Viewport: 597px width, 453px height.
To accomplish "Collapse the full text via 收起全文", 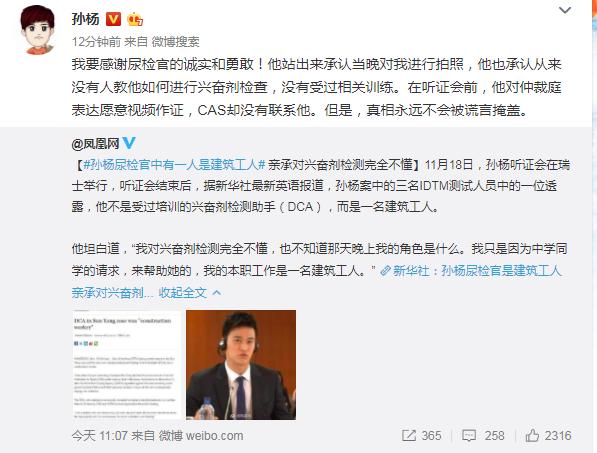I will [x=183, y=292].
